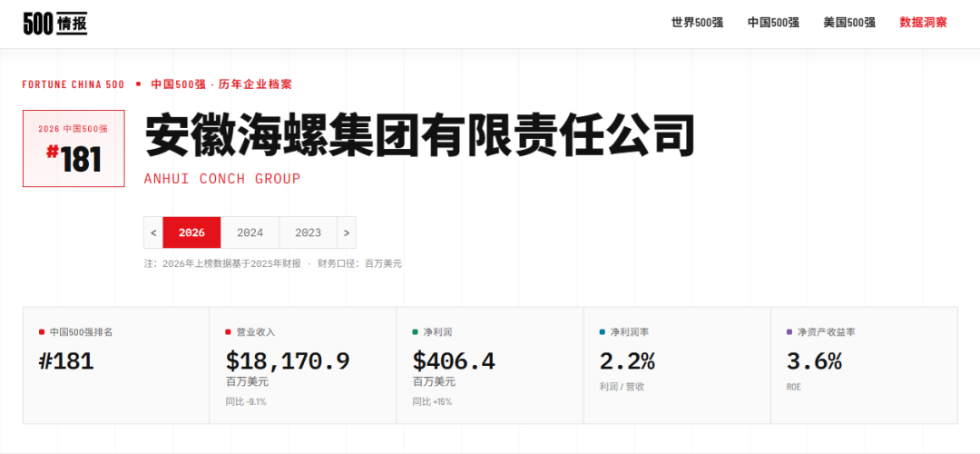The width and height of the screenshot is (980, 454).
Task: Click the 营业收入 card label
Action: [256, 332]
